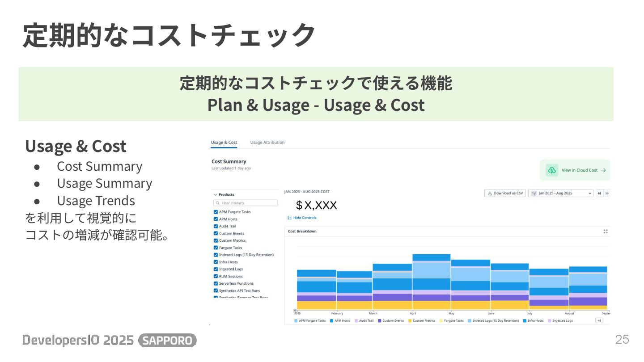The width and height of the screenshot is (644, 362).
Task: Click the Audit Trail legend swatch
Action: point(356,321)
